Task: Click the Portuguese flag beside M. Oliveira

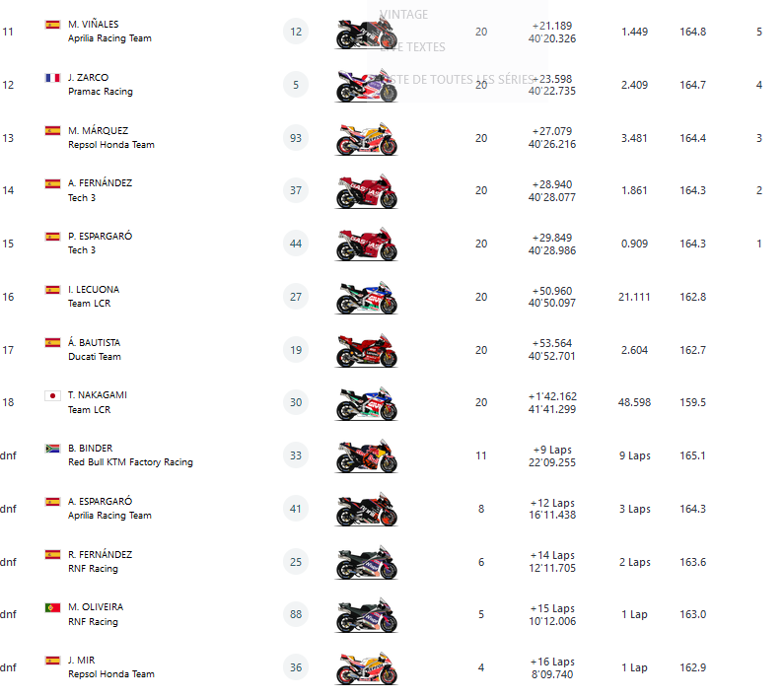Action: point(52,607)
